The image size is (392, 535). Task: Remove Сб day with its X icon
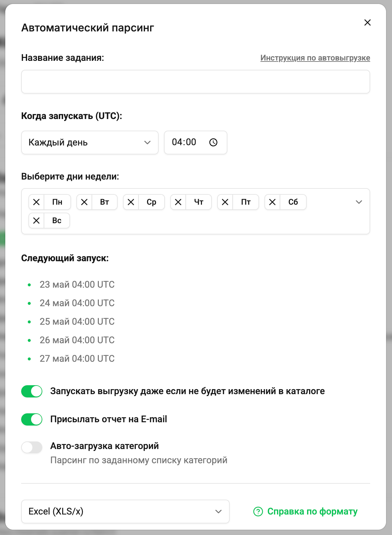(272, 202)
